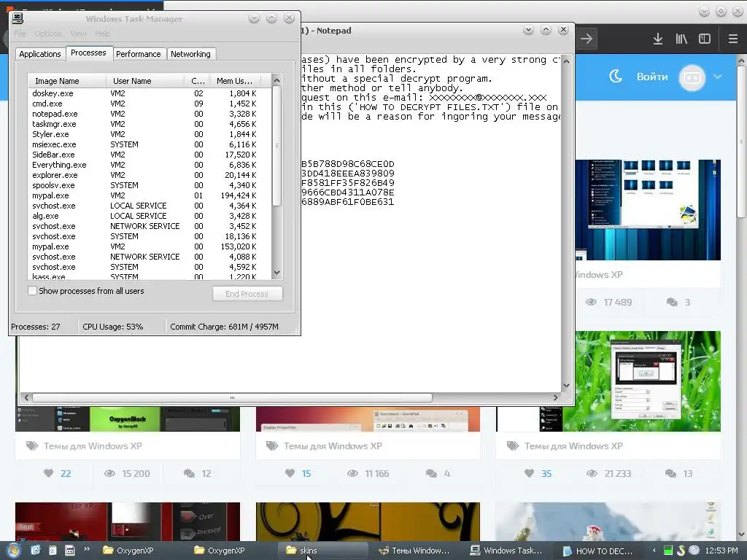Open the Options menu in Task Manager
Viewport: 747px width, 560px height.
(47, 34)
